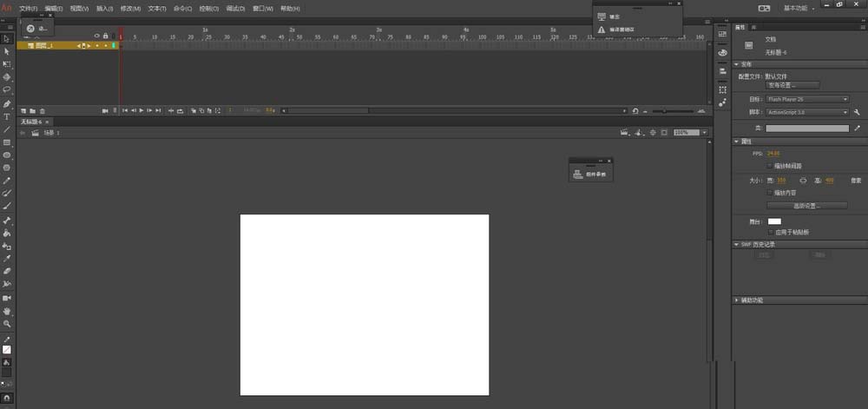Toggle the loop playback button

[180, 110]
